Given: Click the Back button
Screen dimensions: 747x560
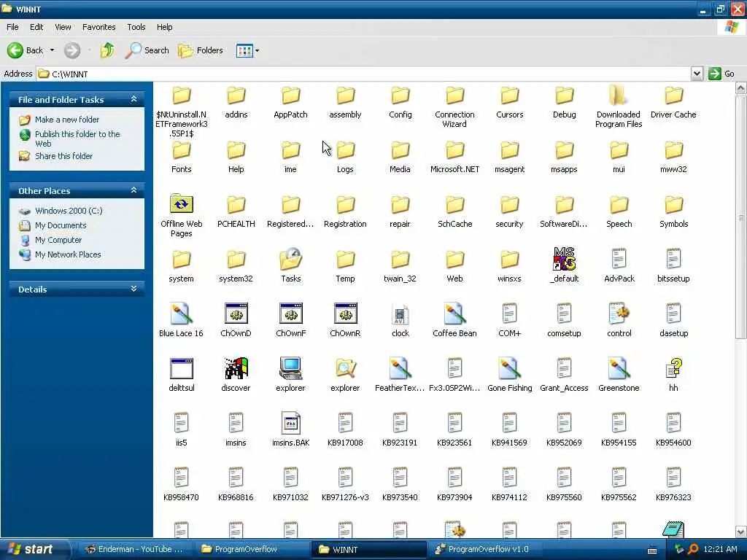Looking at the screenshot, I should click(x=26, y=50).
